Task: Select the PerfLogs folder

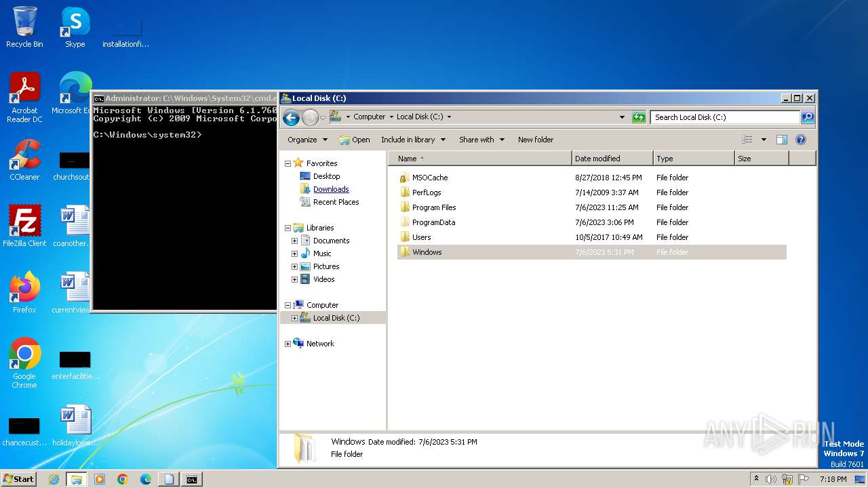Action: point(427,192)
